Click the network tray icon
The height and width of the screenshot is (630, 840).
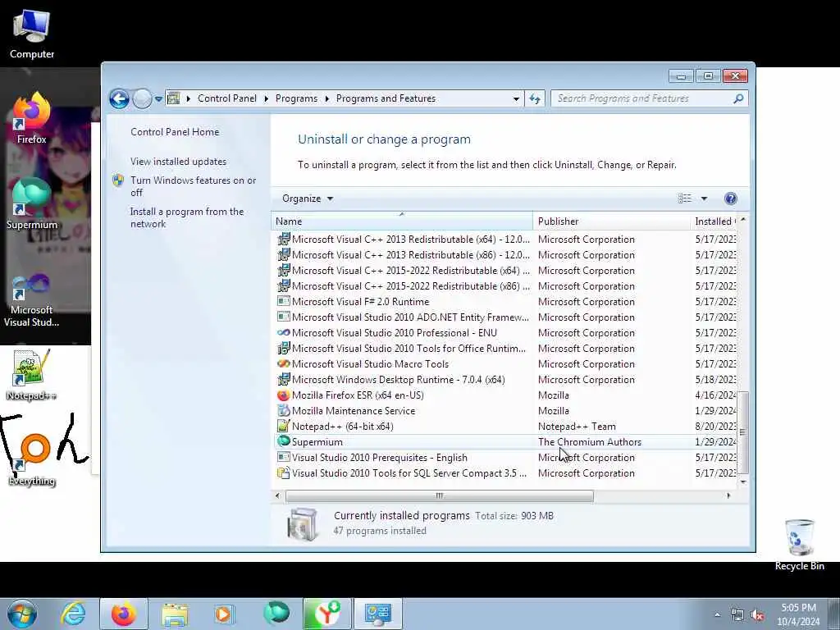point(737,615)
